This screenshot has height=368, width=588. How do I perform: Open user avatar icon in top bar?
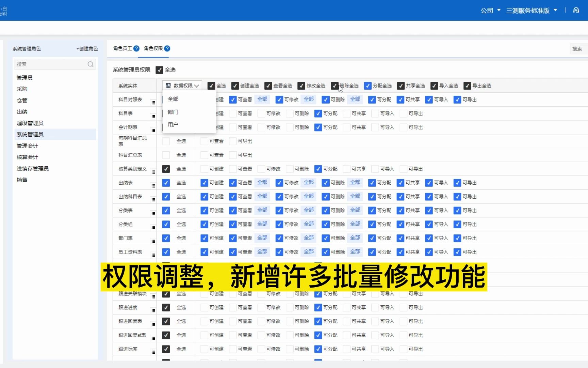576,10
